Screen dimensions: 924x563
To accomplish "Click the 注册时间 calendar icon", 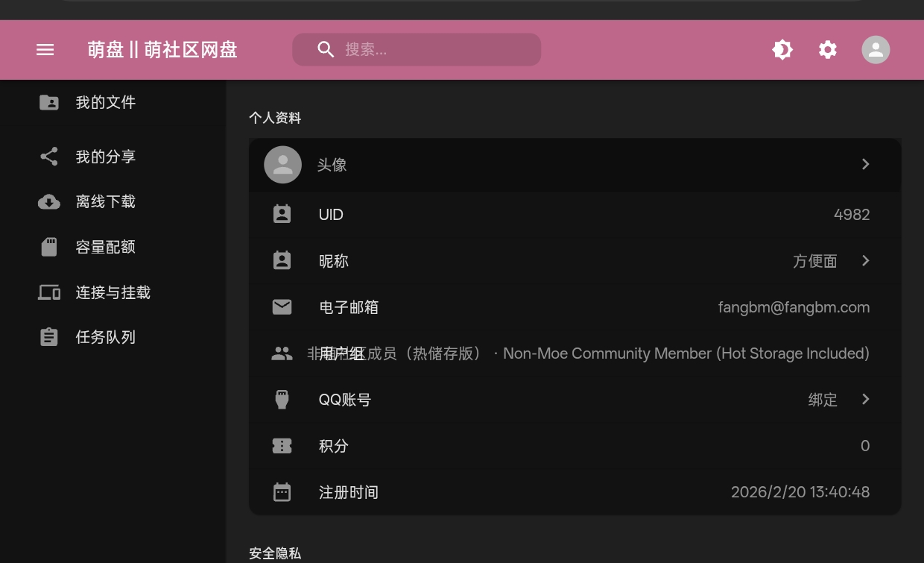I will pyautogui.click(x=282, y=492).
